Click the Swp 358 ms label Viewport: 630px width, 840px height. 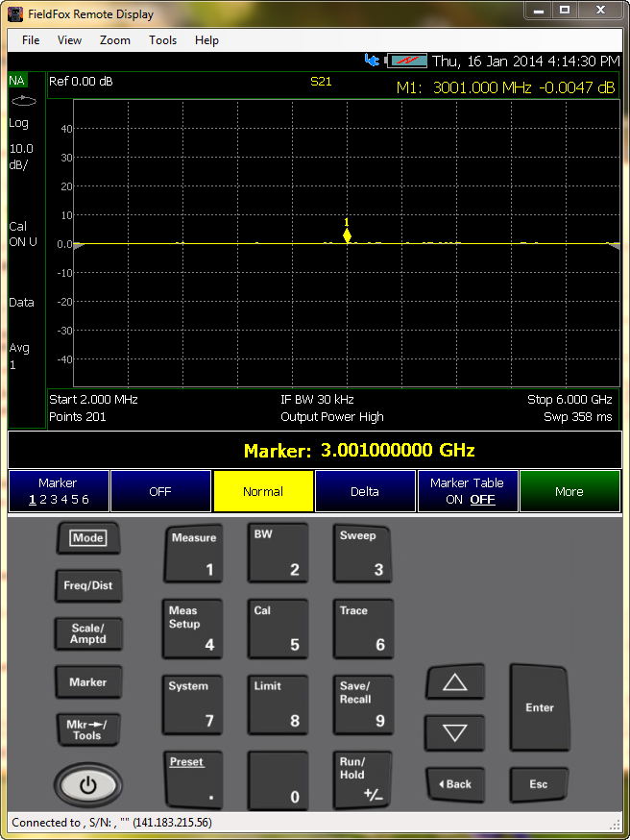point(577,417)
